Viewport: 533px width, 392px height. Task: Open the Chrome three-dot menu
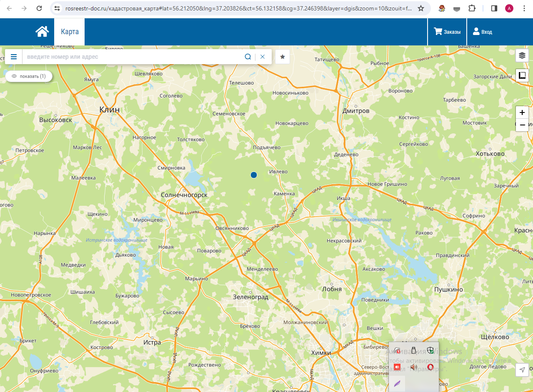[524, 8]
